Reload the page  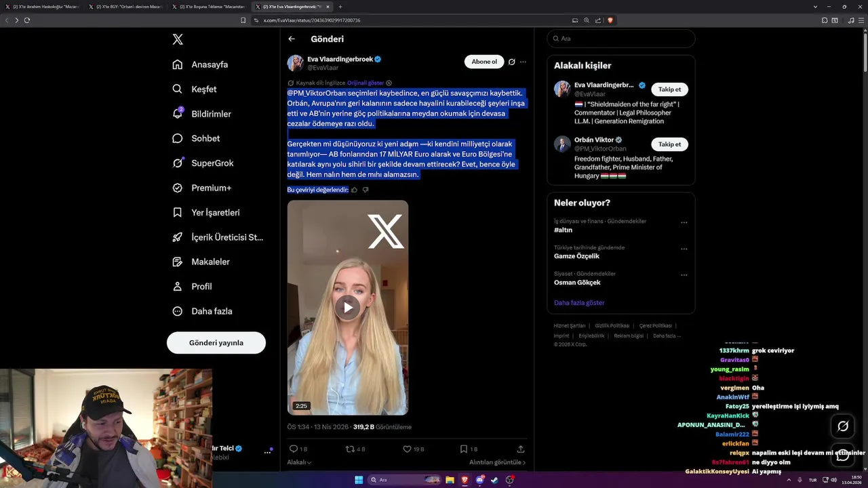click(x=27, y=20)
